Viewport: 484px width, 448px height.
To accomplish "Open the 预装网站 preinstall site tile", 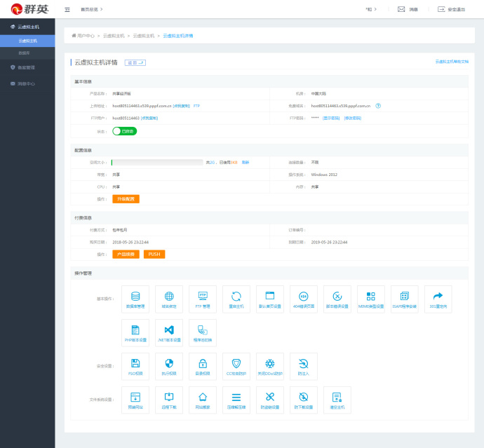I will point(135,400).
